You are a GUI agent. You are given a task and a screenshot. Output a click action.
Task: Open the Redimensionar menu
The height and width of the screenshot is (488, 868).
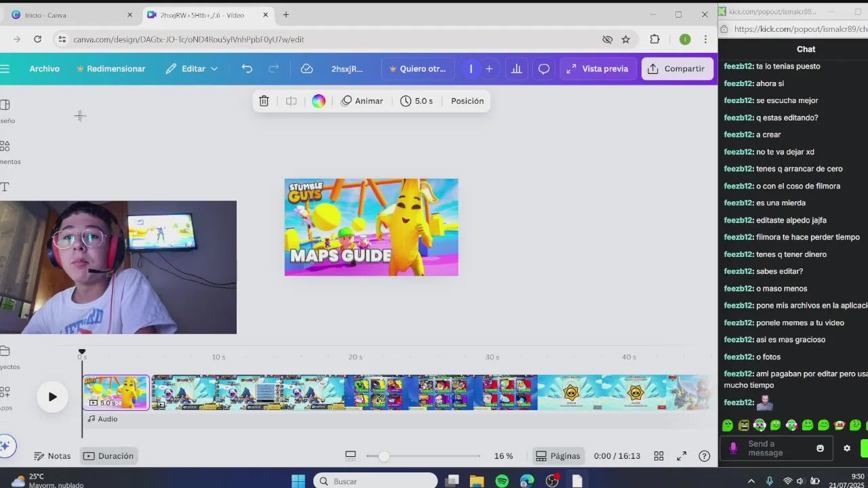point(111,68)
